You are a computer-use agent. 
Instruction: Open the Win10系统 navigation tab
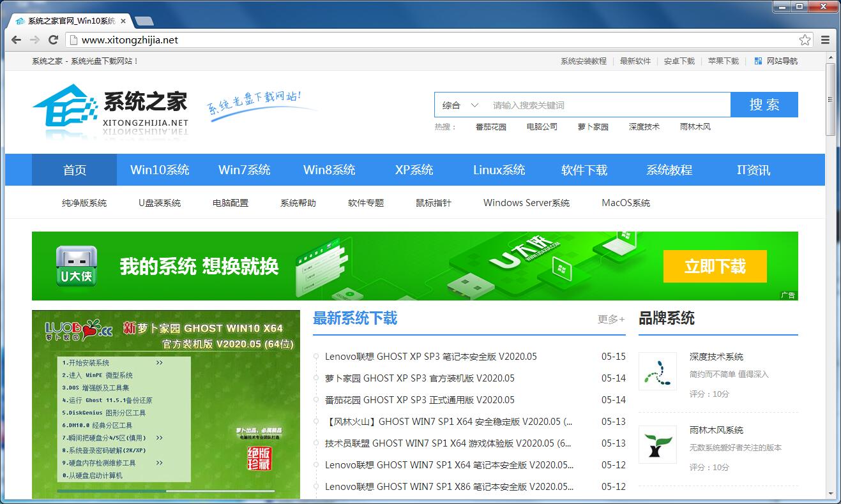pos(160,170)
